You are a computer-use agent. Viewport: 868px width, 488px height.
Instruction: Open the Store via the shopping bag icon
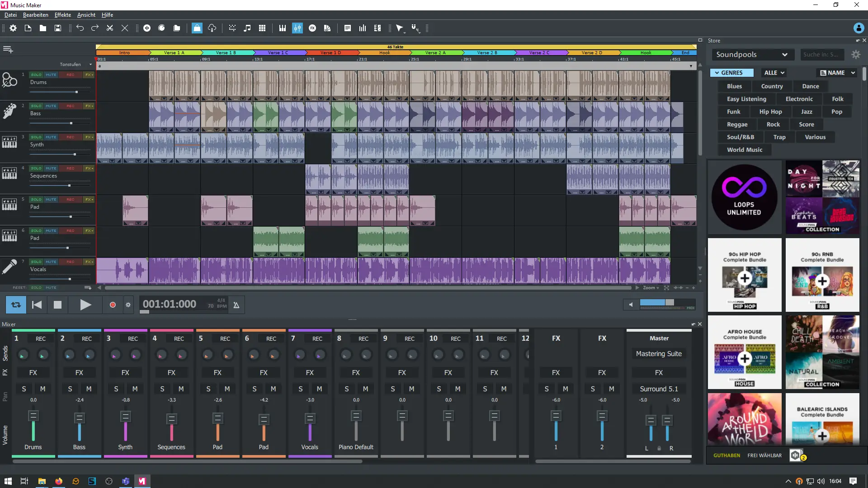(197, 28)
